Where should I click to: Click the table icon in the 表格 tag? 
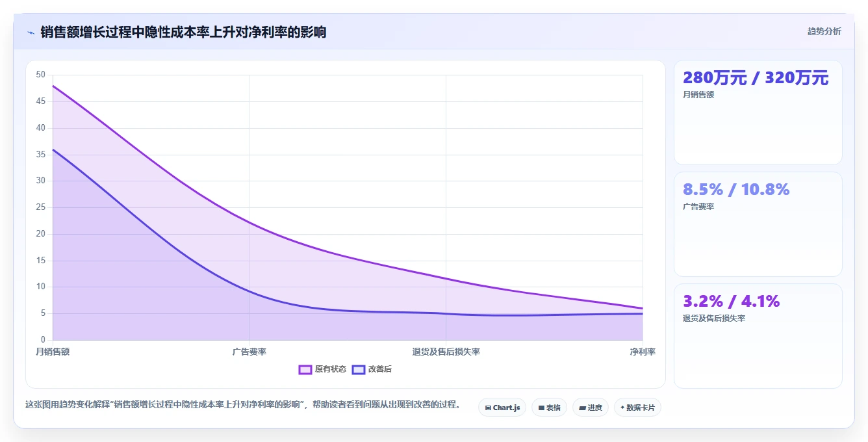541,408
